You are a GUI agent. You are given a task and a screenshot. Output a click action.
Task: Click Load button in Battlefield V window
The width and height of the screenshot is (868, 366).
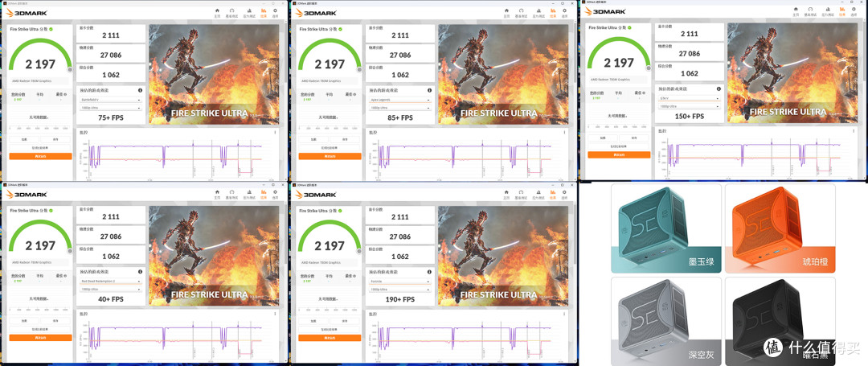25,139
